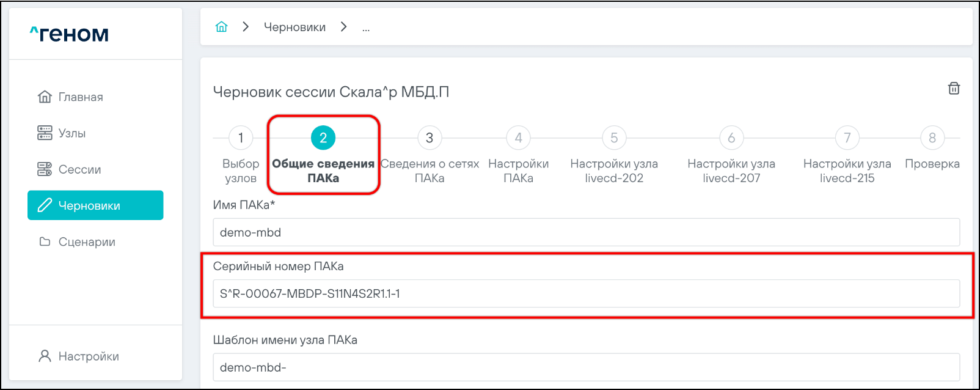The width and height of the screenshot is (980, 390).
Task: Click the Геном logo
Action: [x=69, y=34]
